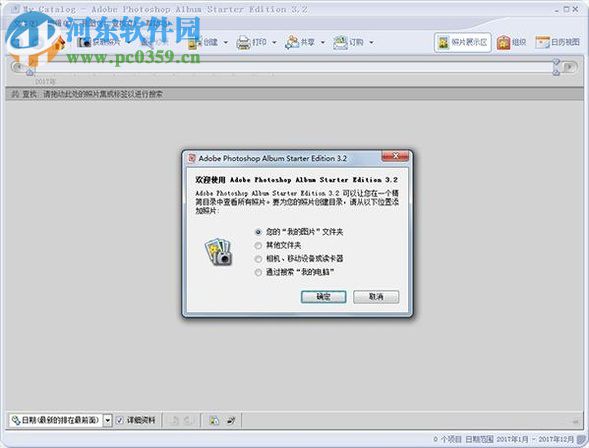The width and height of the screenshot is (589, 448).
Task: Click the icon right of the auto-fix photo icon
Action: (231, 420)
